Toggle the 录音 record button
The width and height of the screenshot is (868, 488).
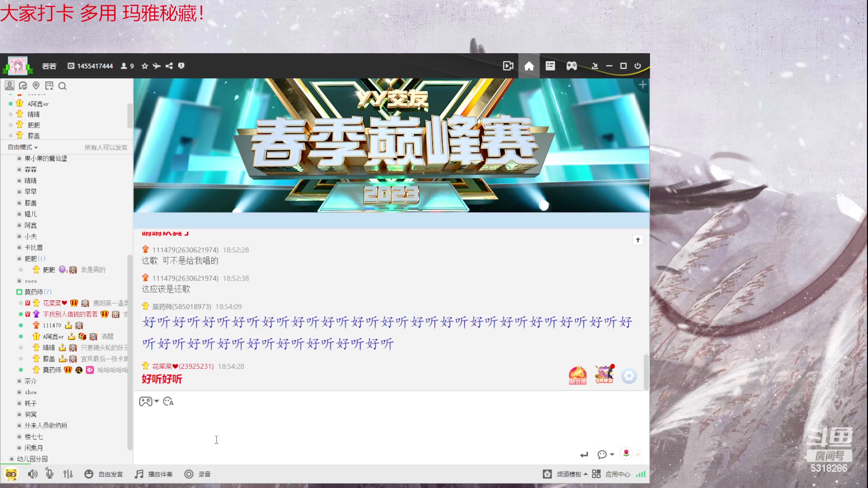tap(197, 474)
